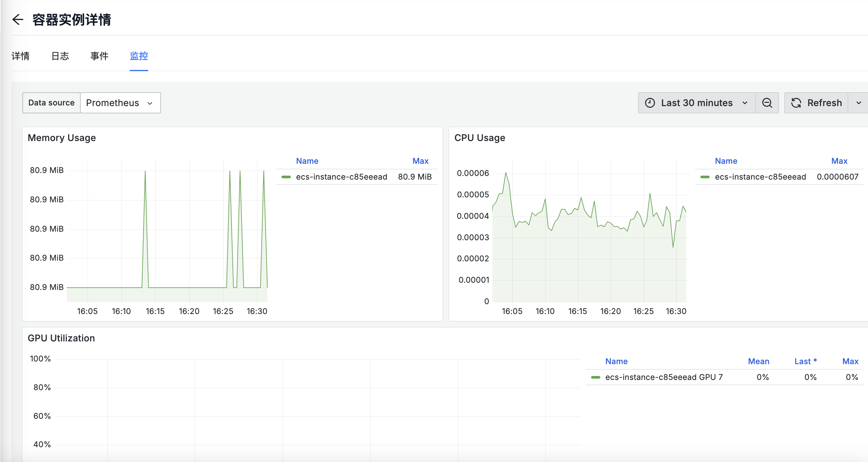Sort GPU legend by Mean column
868x462 pixels.
pyautogui.click(x=758, y=361)
